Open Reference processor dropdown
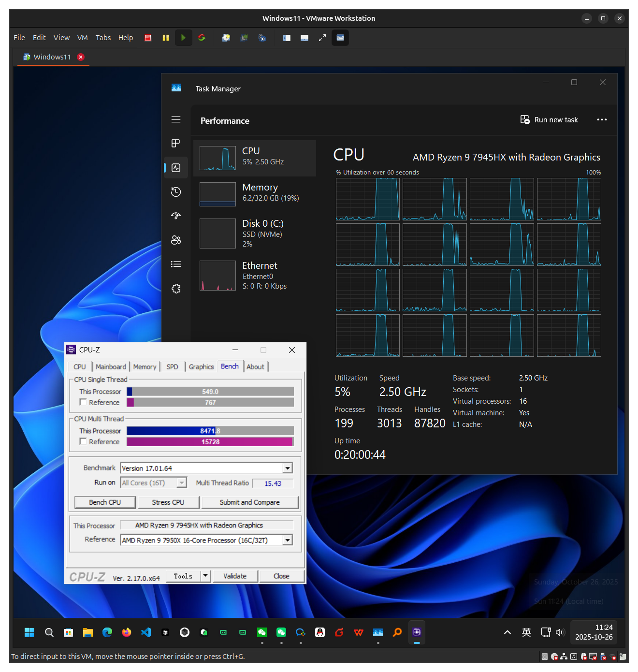Image resolution: width=638 pixels, height=672 pixels. [288, 540]
